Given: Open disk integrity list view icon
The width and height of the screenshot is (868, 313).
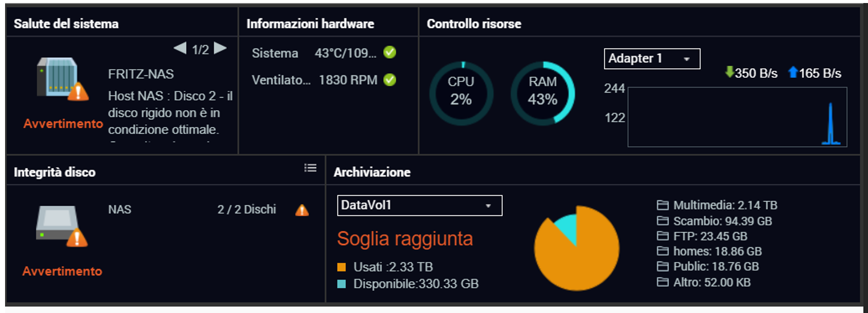Looking at the screenshot, I should click(310, 168).
